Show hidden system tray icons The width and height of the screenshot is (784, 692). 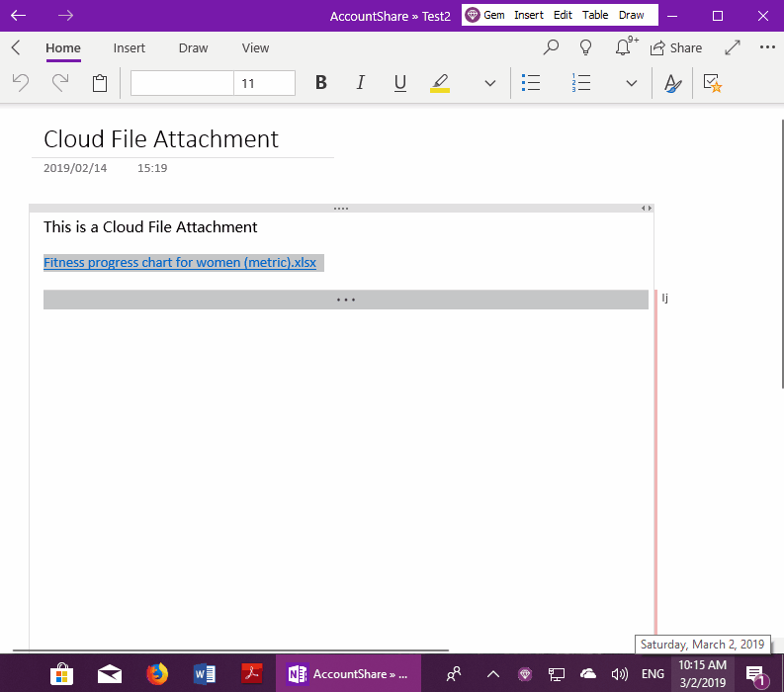tap(493, 674)
